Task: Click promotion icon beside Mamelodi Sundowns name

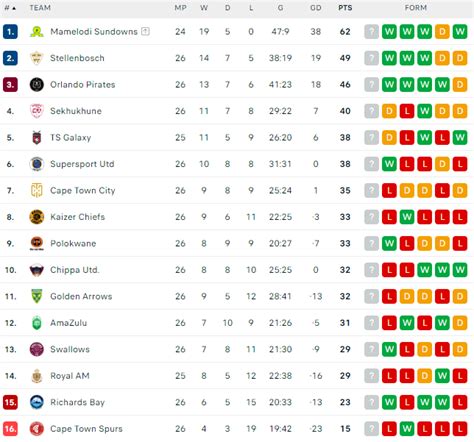Action: [145, 31]
